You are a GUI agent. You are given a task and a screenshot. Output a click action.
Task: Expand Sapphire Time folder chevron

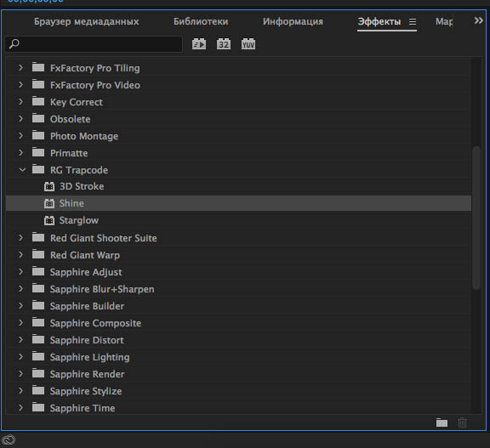pos(20,408)
